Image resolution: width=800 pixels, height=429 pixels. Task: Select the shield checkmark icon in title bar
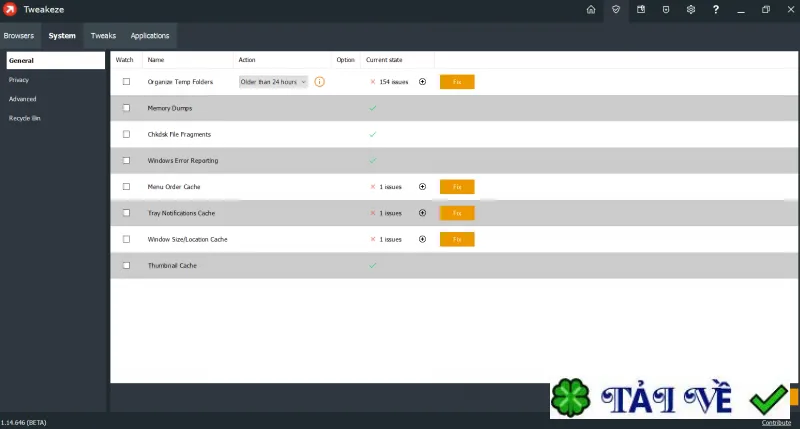616,10
